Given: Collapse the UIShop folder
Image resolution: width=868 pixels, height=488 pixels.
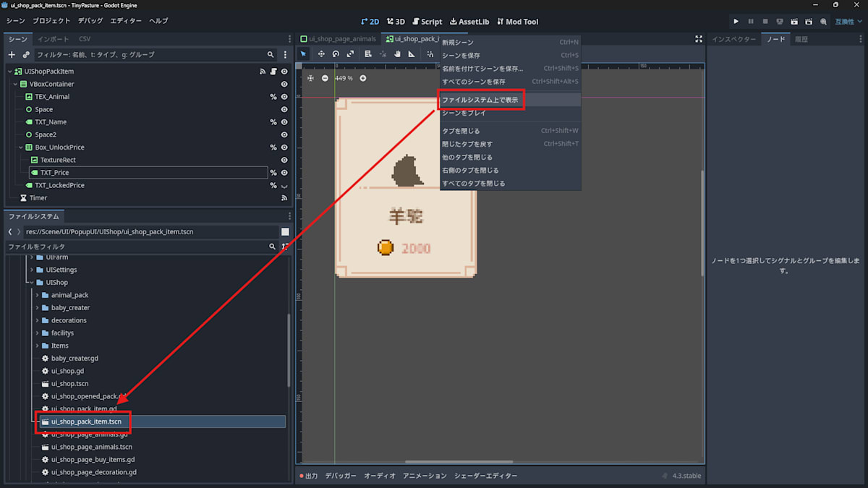Looking at the screenshot, I should pyautogui.click(x=31, y=283).
